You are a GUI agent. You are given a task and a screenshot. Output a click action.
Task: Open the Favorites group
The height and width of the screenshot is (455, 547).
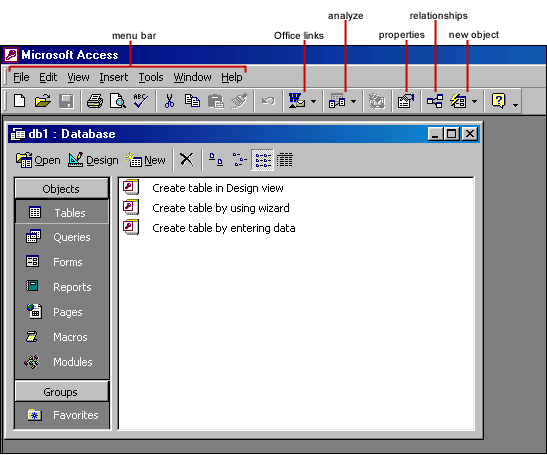[62, 415]
